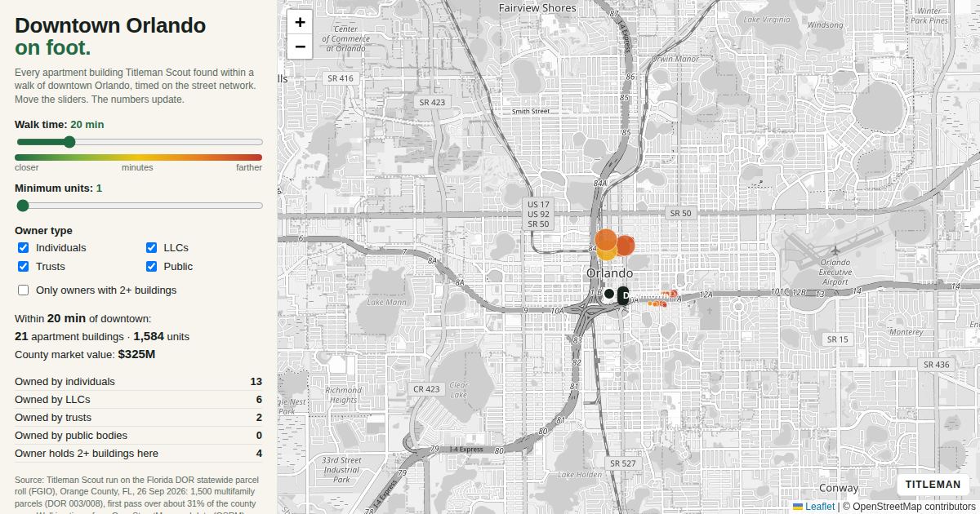The width and height of the screenshot is (980, 514).
Task: Click the "Monterey" map label
Action: [x=906, y=332]
